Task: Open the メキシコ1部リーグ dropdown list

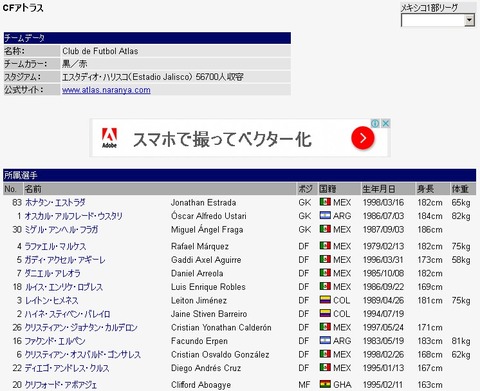Action: click(x=438, y=20)
